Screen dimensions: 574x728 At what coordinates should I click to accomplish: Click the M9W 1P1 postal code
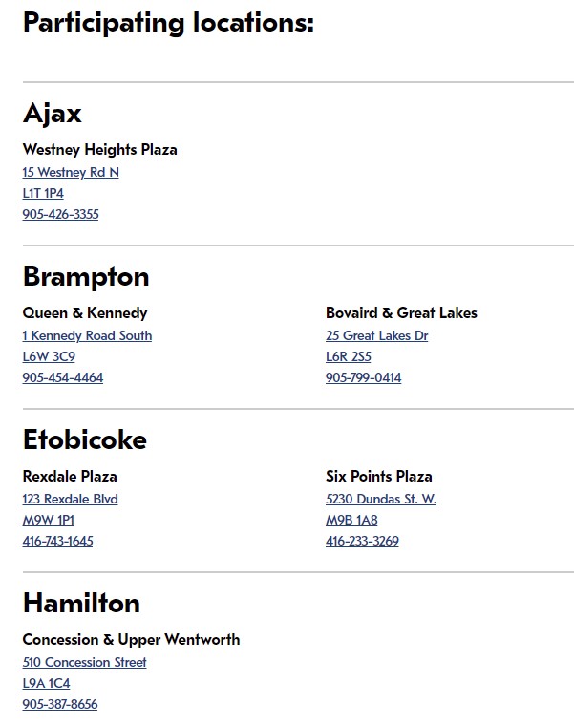(x=49, y=520)
